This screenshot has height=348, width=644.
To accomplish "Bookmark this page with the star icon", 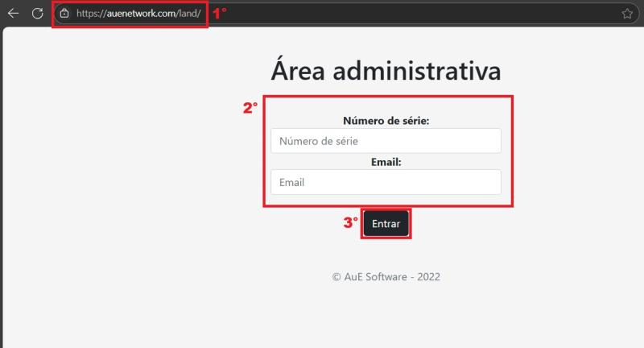I will pyautogui.click(x=627, y=14).
